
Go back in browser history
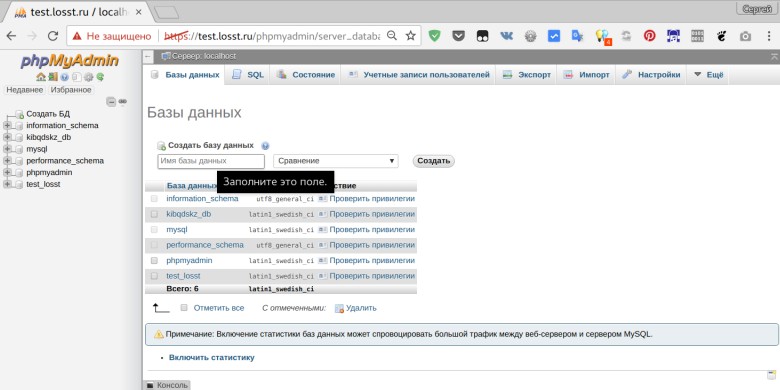11,36
